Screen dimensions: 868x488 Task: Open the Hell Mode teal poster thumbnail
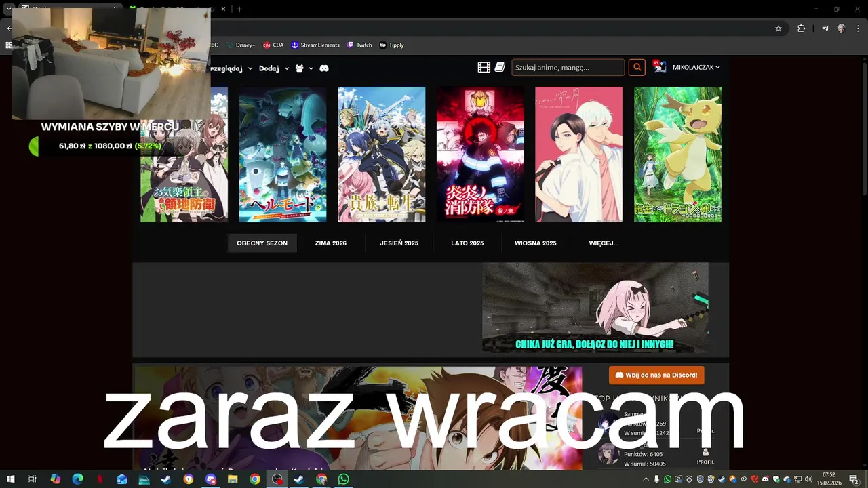[283, 155]
